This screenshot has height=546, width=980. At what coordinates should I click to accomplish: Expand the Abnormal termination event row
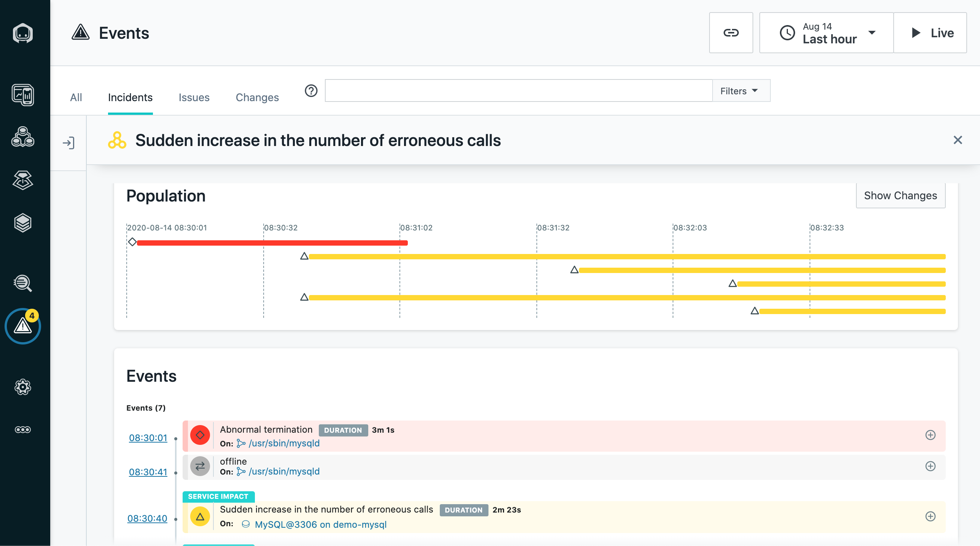click(x=931, y=435)
